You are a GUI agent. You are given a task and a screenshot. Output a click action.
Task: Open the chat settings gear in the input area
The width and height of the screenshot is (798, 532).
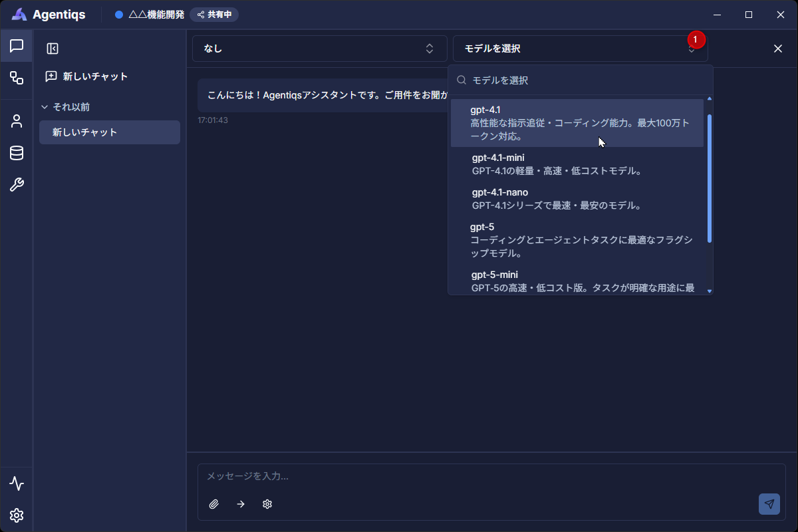[267, 504]
